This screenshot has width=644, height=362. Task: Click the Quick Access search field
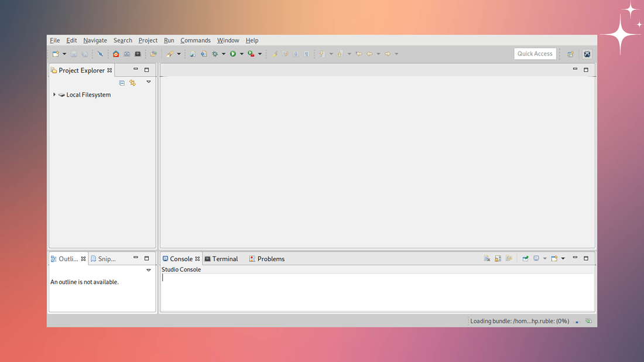pyautogui.click(x=535, y=54)
